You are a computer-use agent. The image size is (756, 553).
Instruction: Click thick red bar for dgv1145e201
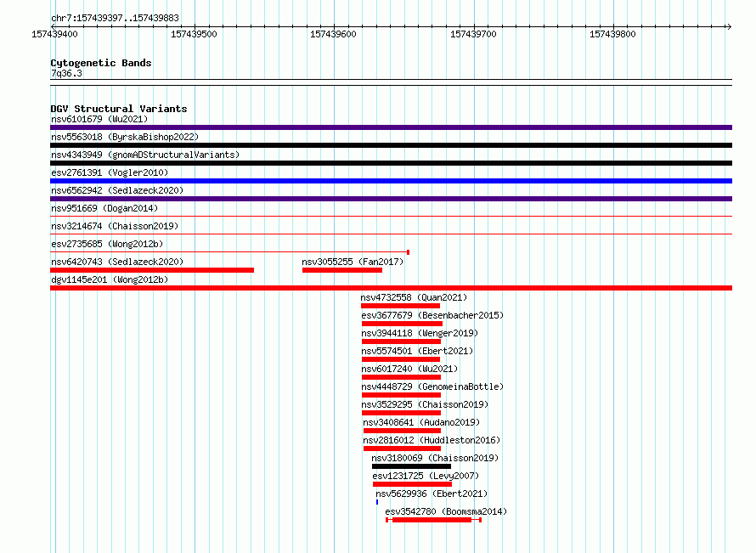(391, 288)
